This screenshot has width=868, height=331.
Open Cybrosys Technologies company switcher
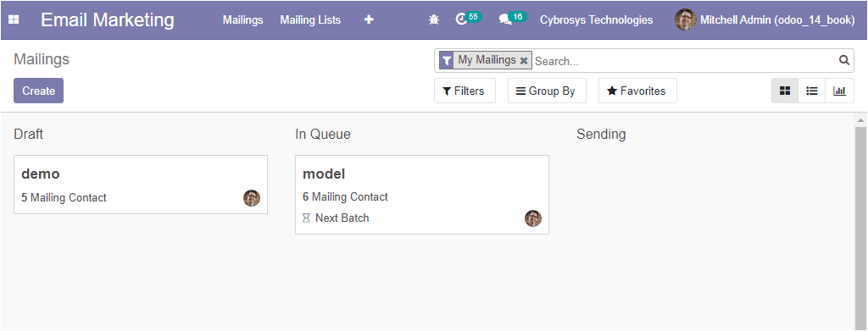point(596,19)
